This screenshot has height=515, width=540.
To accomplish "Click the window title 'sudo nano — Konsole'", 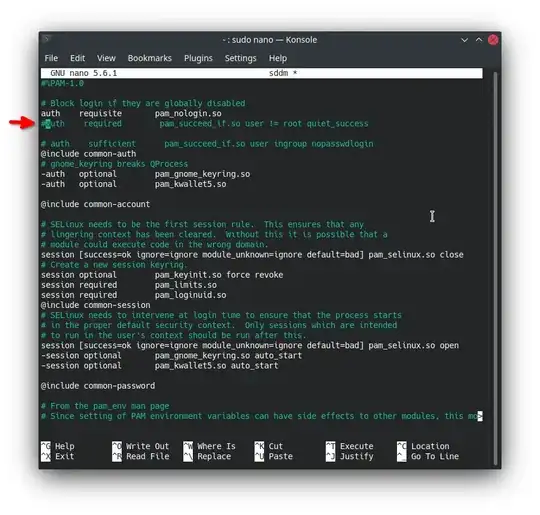I will tap(269, 40).
